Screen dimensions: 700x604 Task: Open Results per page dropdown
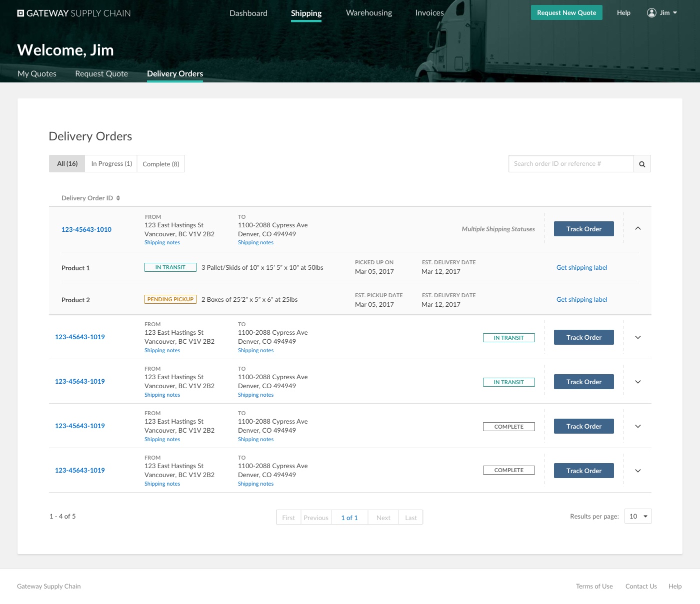click(638, 516)
